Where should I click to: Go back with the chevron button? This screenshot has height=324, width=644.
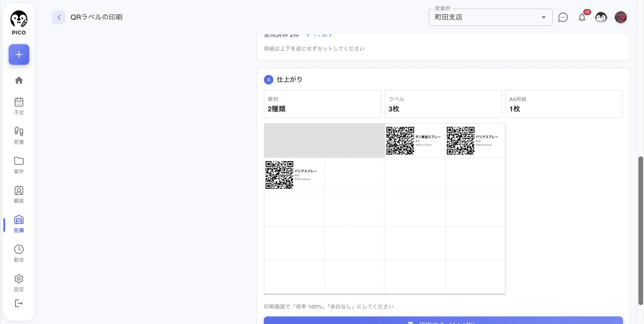(59, 17)
